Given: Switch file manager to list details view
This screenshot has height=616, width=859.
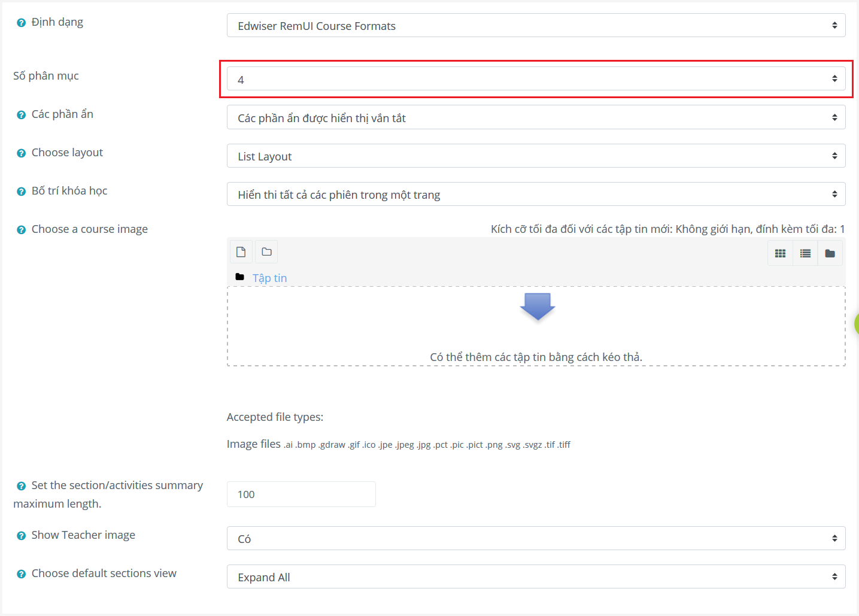Looking at the screenshot, I should (x=805, y=253).
